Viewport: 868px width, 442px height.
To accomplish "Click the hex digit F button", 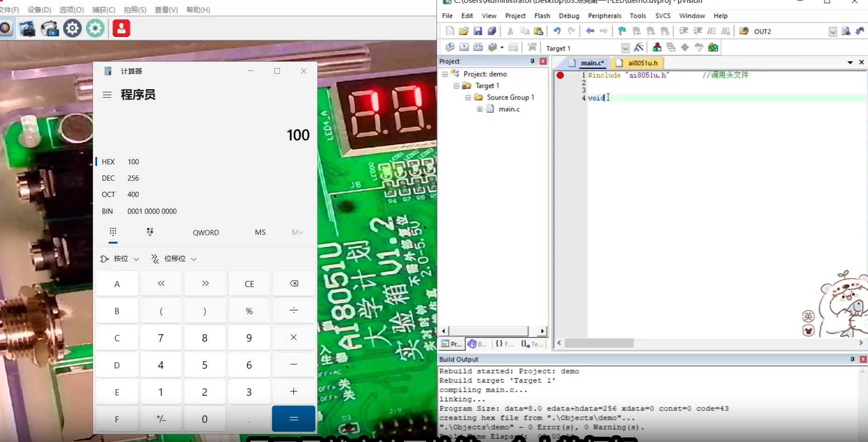I will tap(117, 419).
